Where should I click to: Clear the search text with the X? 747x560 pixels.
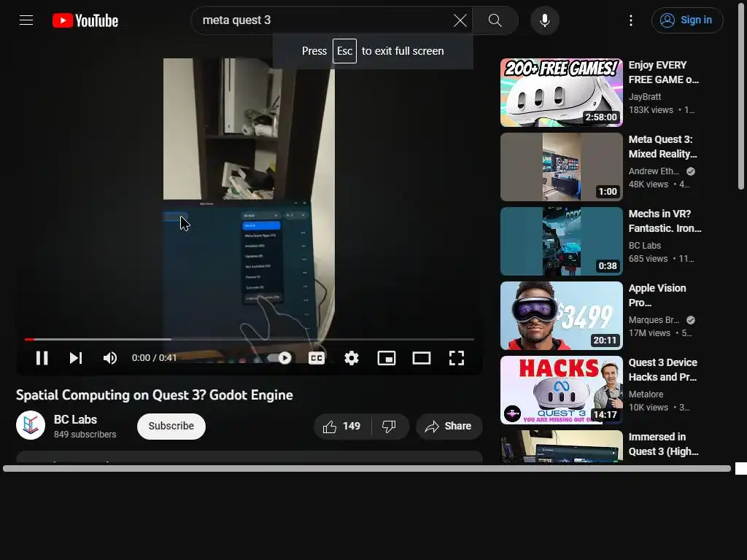(x=460, y=20)
